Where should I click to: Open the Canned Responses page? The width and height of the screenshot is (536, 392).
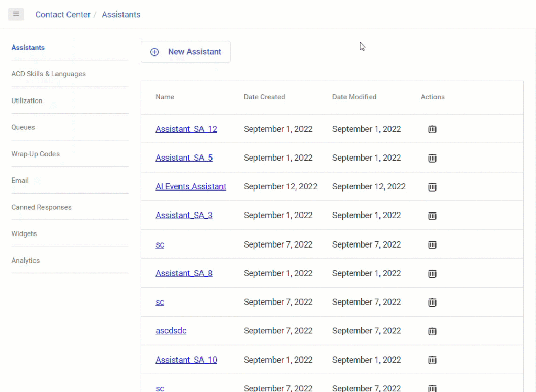point(41,207)
